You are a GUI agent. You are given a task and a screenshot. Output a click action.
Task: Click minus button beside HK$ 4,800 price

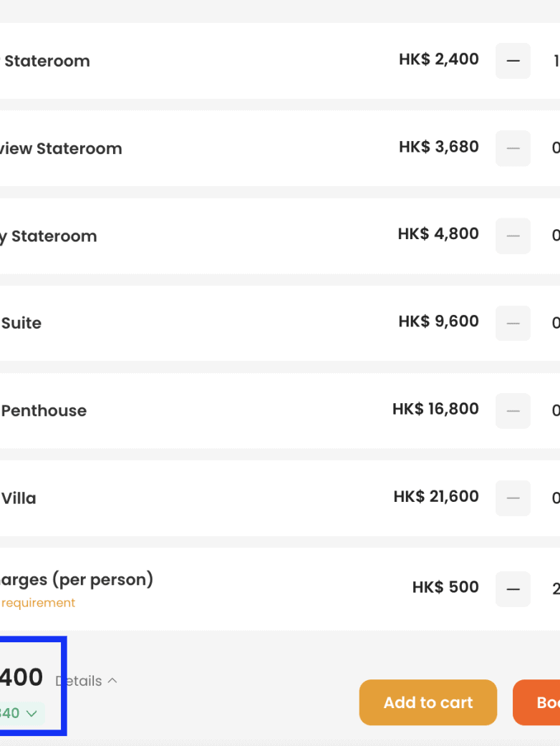[513, 236]
